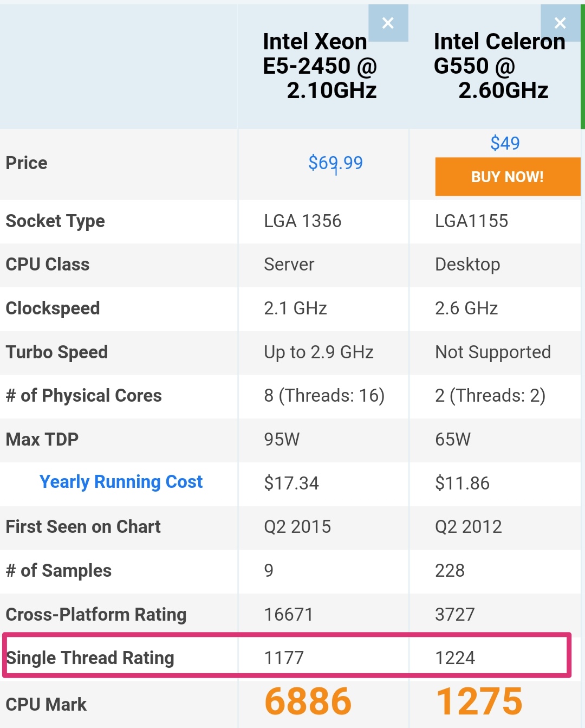Click the Single Thread Rating row label
Viewport: 585px width, 728px height.
(90, 658)
